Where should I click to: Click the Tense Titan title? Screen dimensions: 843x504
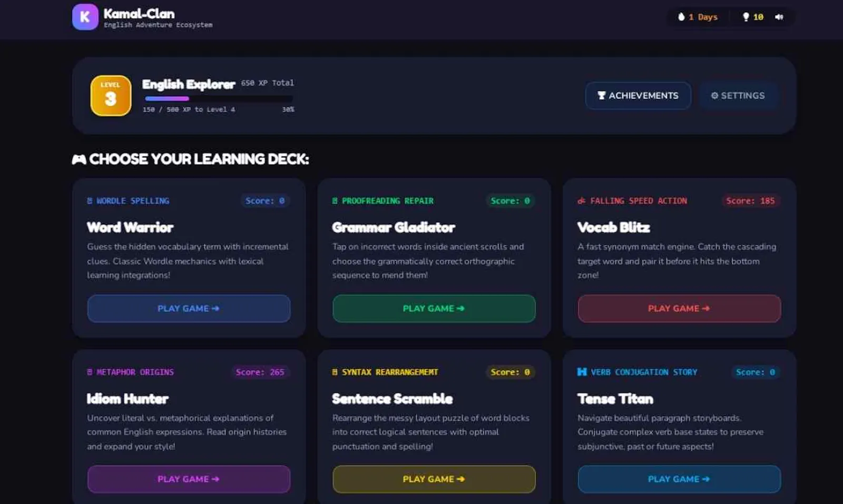[615, 399]
